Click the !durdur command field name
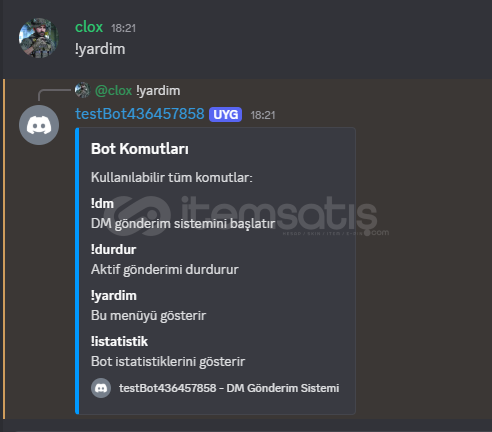Viewport: 492px width, 432px height. [x=113, y=249]
